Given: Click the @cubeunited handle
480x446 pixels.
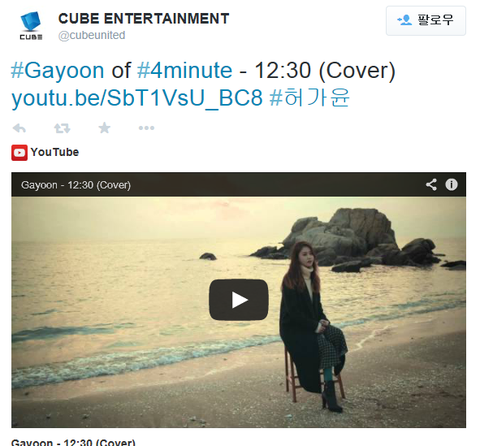Looking at the screenshot, I should (92, 35).
